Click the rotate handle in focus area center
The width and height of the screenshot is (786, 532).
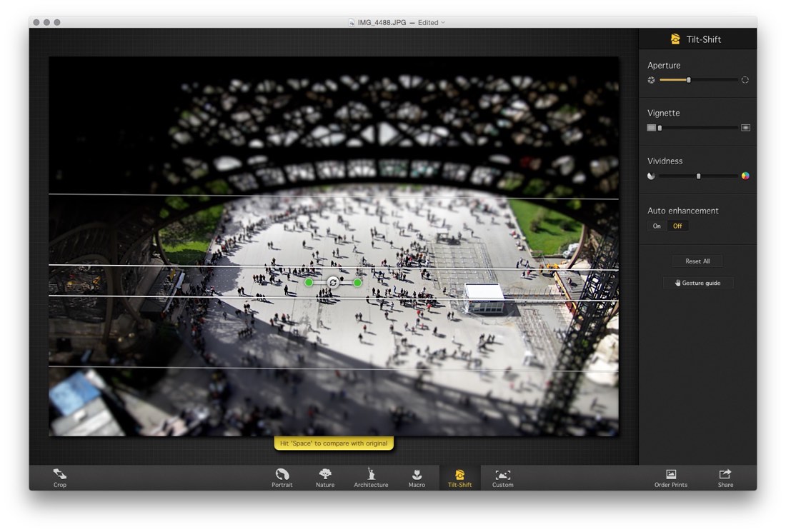(x=333, y=283)
